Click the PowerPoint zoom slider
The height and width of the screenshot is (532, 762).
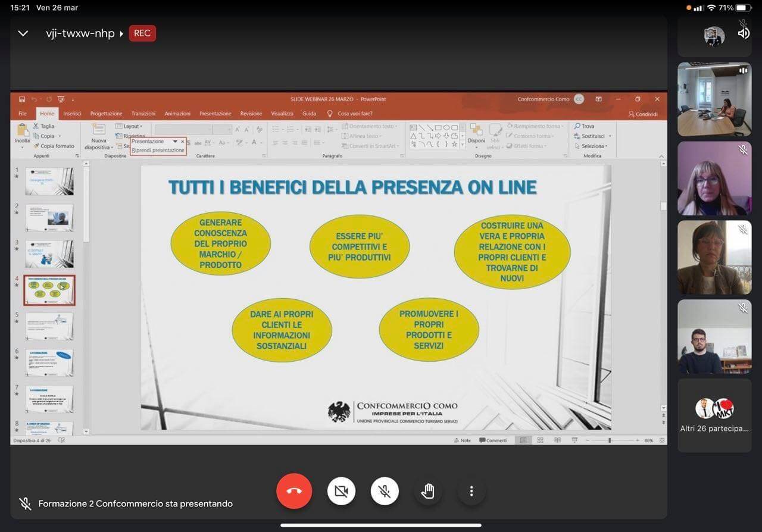[610, 440]
